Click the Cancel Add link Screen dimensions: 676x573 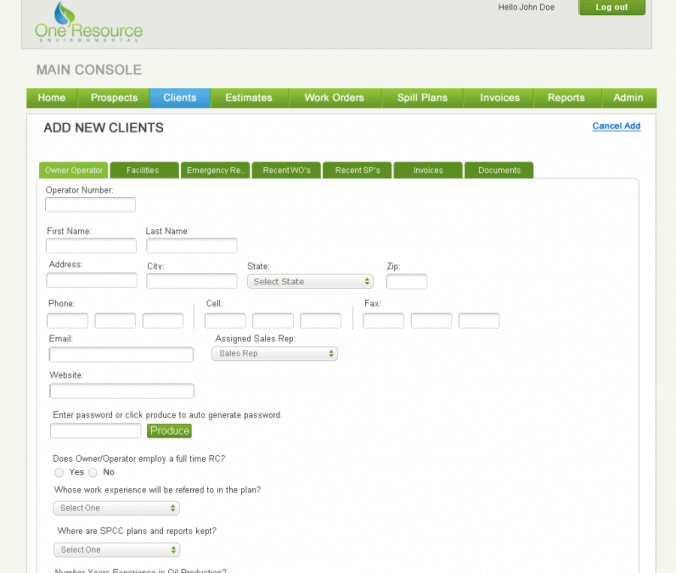click(616, 126)
